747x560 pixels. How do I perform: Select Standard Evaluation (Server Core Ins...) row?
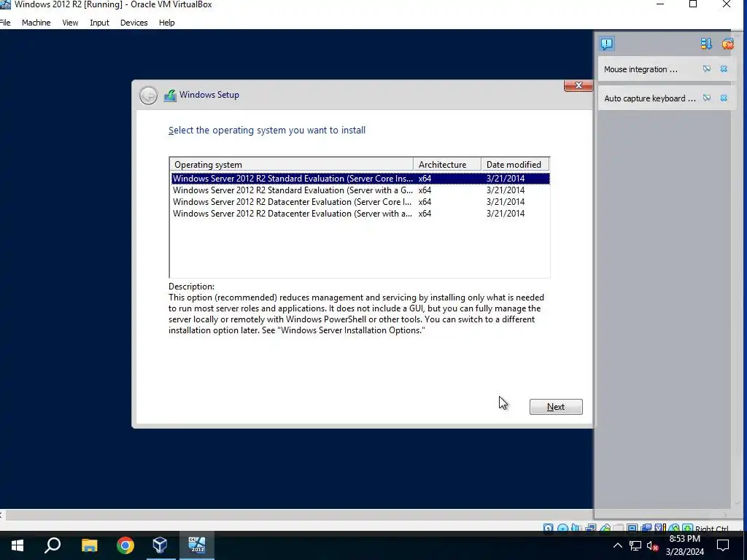coord(360,179)
